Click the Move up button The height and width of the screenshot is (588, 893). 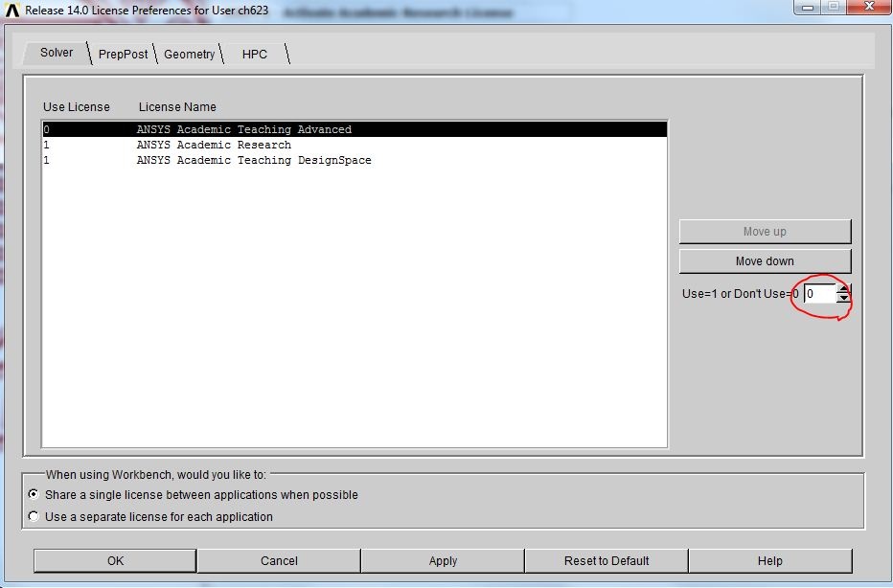pos(765,232)
